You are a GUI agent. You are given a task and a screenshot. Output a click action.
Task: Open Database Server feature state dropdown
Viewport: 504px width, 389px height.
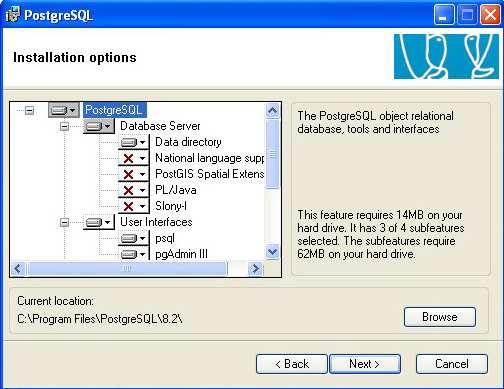tap(98, 126)
